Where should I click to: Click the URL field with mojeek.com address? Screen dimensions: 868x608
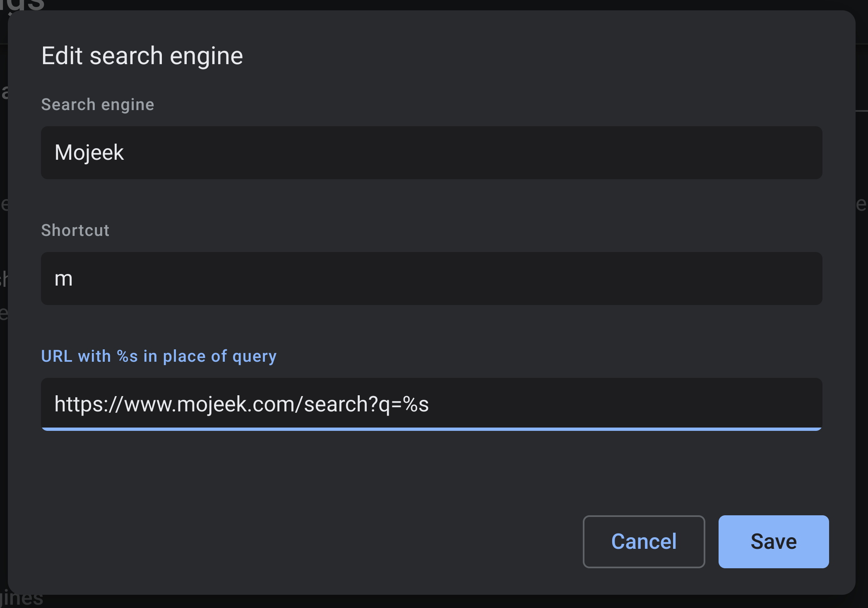[x=431, y=404]
